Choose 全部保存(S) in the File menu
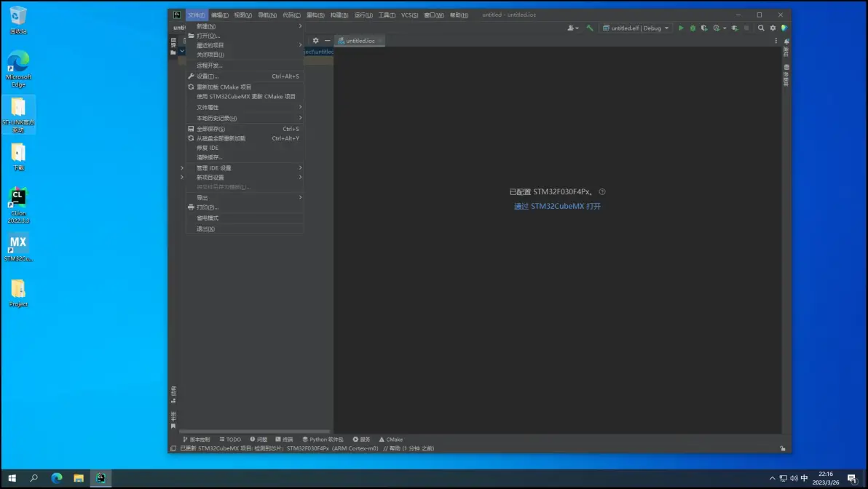 click(x=210, y=129)
